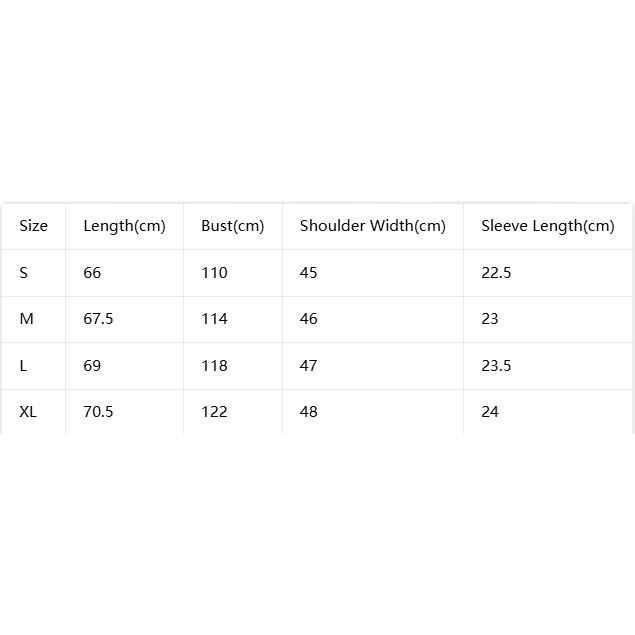Select the 24 sleeve length value
This screenshot has width=635, height=635.
pos(490,412)
